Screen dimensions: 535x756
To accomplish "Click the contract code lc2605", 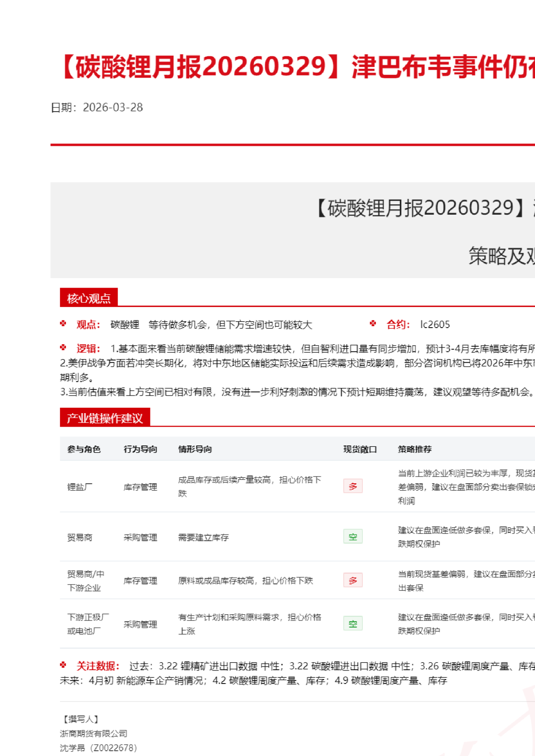I will 435,324.
